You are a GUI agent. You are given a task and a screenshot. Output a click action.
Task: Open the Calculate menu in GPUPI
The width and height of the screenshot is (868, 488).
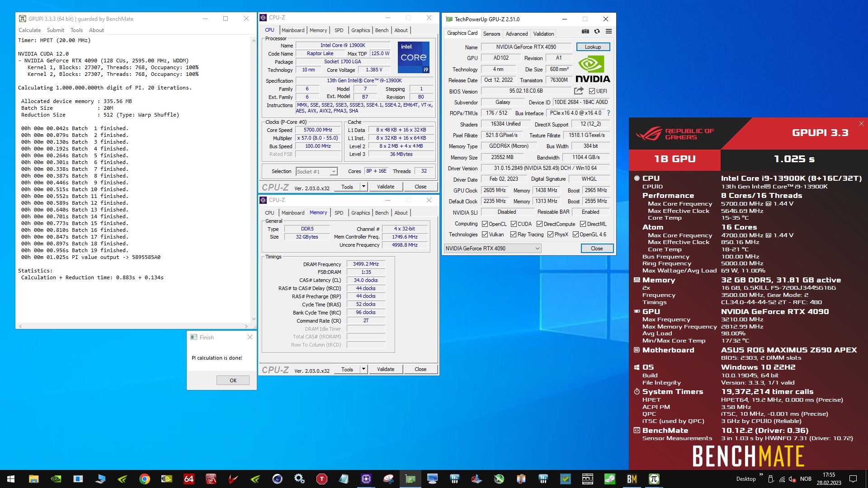click(29, 30)
